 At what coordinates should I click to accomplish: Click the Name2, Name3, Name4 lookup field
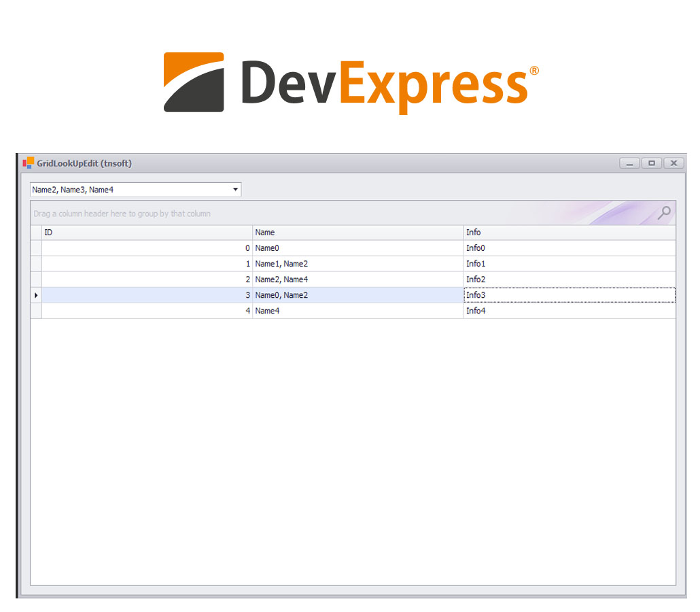(x=135, y=190)
